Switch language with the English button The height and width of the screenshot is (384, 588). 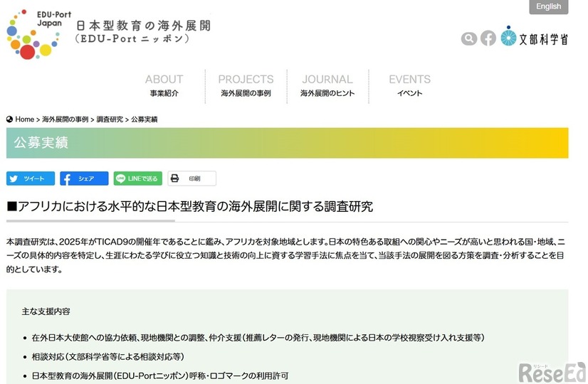[x=548, y=7]
